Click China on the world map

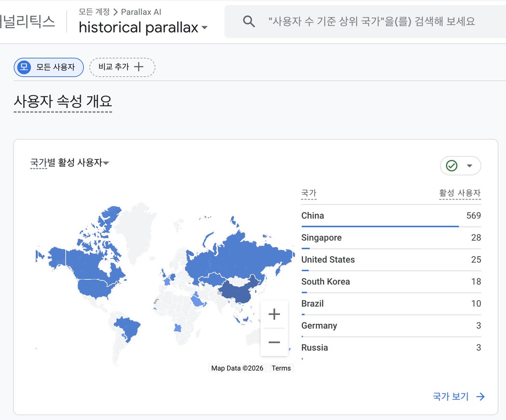click(240, 291)
